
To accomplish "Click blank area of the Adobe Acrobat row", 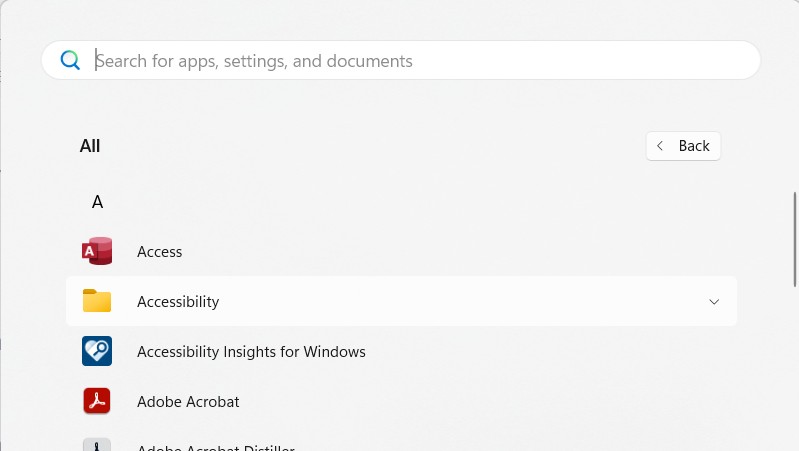I will [480, 402].
